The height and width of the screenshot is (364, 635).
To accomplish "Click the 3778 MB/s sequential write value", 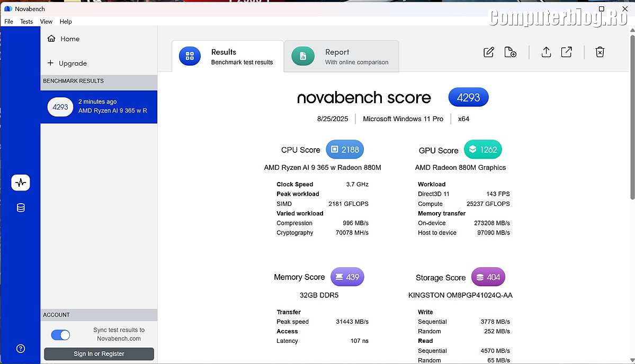I will pyautogui.click(x=495, y=322).
